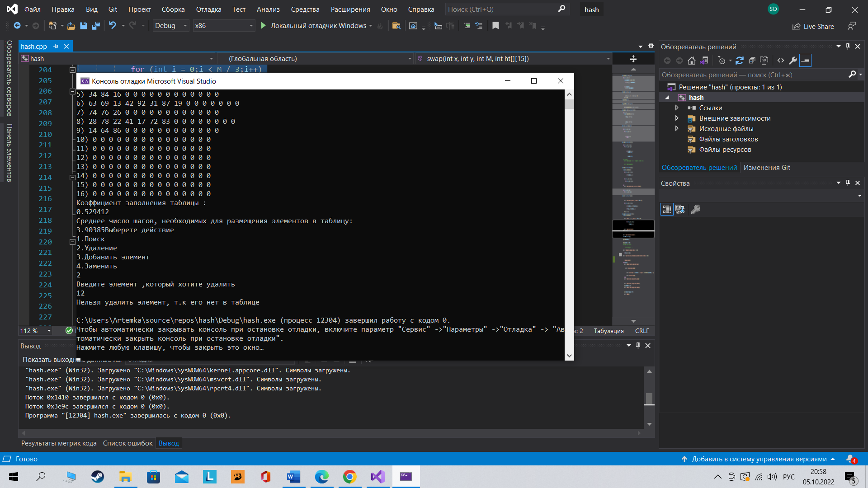Viewport: 868px width, 488px height.
Task: Open the Git menu
Action: point(113,9)
